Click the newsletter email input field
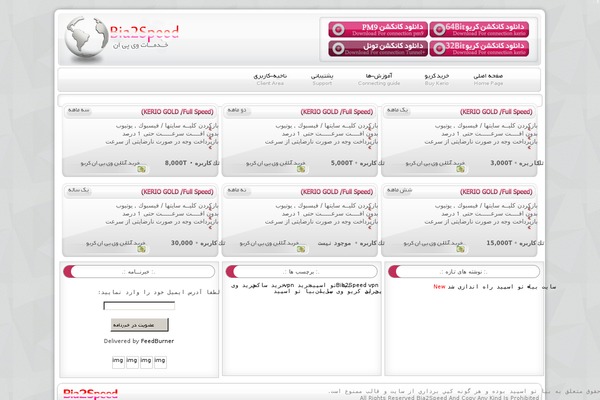This screenshot has height=400, width=600. click(139, 305)
